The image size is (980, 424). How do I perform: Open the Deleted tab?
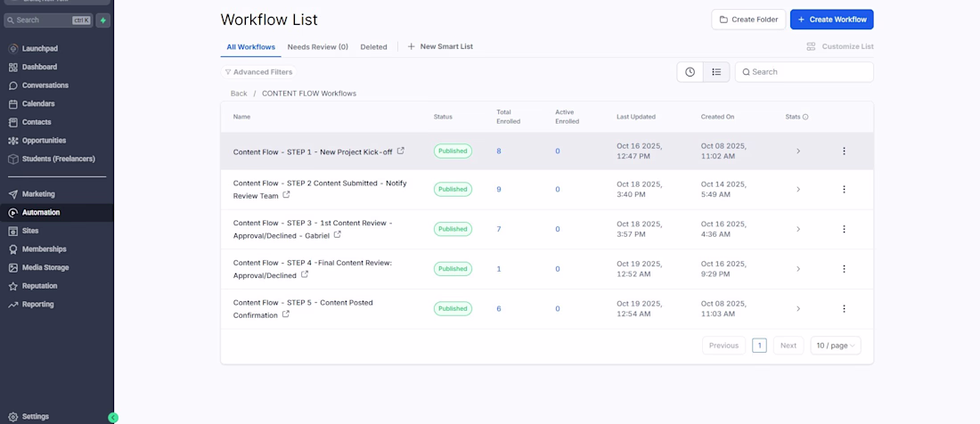coord(373,46)
